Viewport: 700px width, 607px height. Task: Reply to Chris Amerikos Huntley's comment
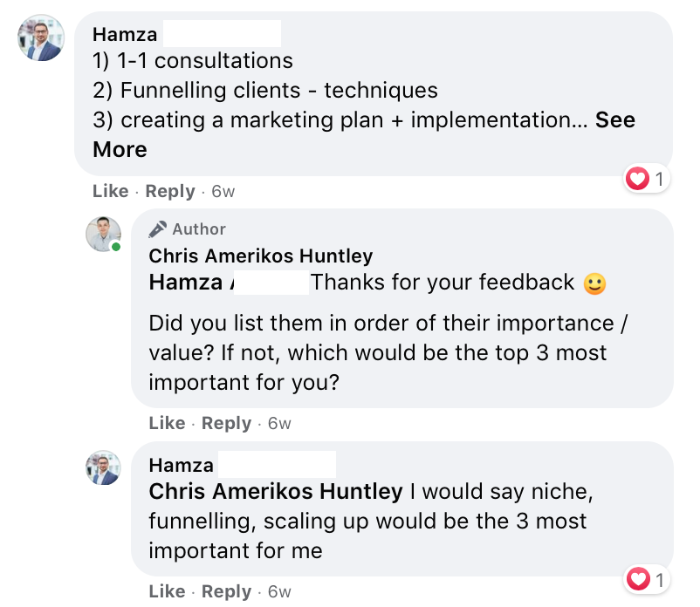[x=226, y=423]
